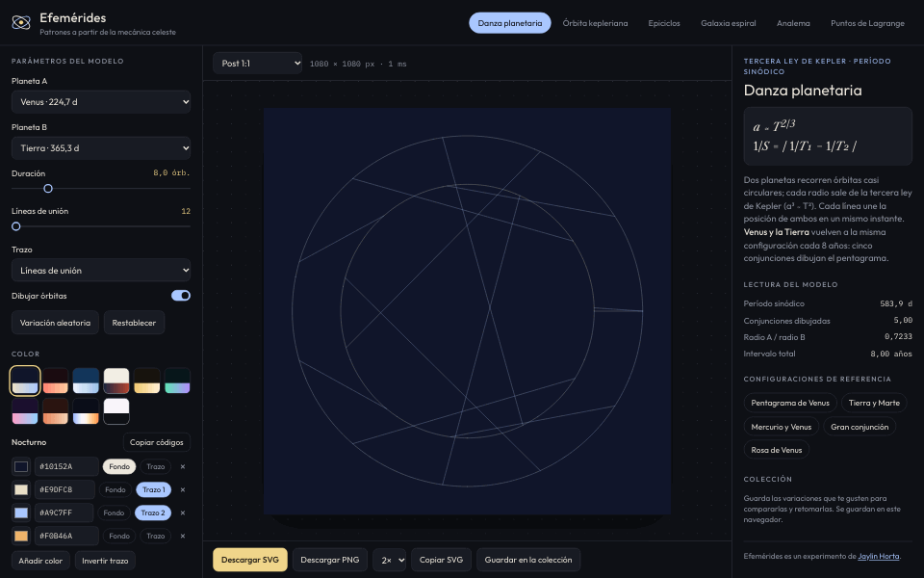
Task: Click Añadir color button
Action: 40,561
